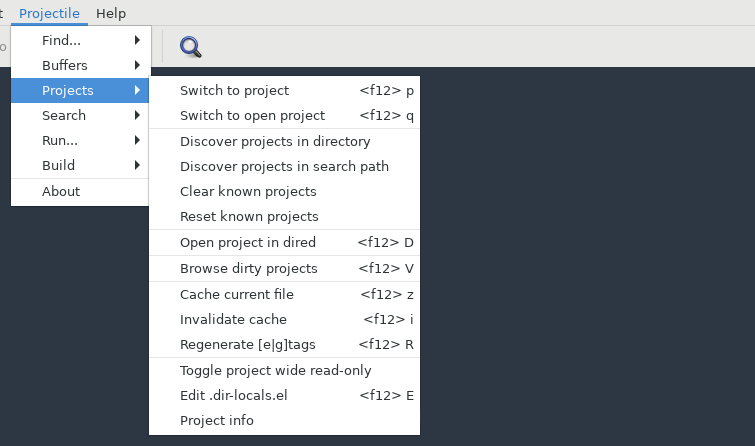Select About in Projectile menu
Viewport: 755px width, 446px height.
61,191
